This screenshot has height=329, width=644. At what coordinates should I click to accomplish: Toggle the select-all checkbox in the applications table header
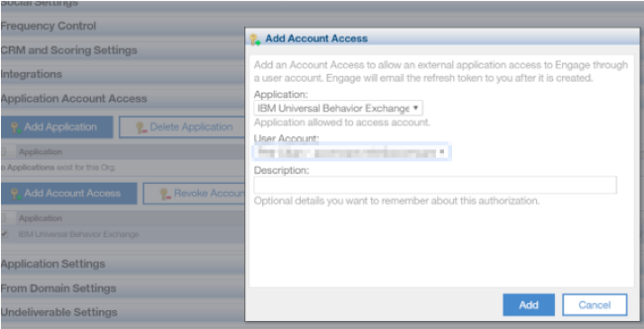pyautogui.click(x=5, y=151)
